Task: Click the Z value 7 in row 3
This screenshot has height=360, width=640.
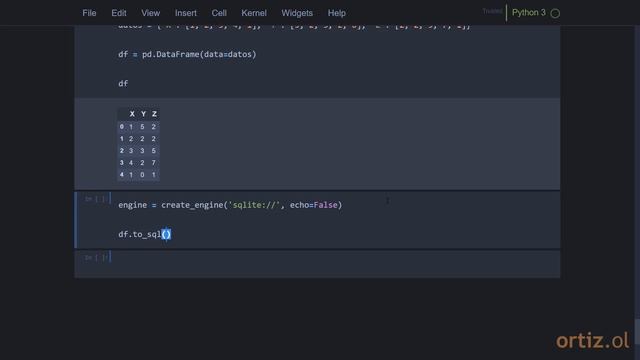Action: 153,162
